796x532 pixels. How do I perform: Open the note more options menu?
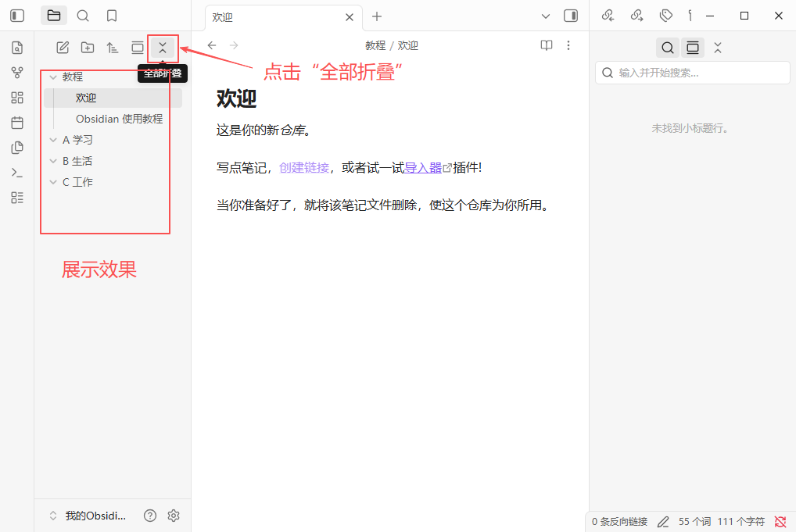568,45
